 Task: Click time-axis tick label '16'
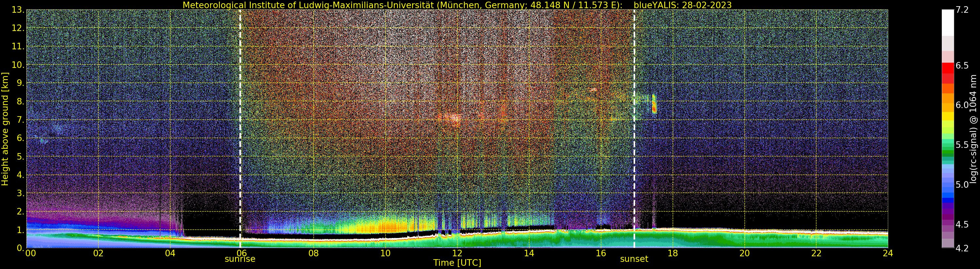(x=601, y=253)
